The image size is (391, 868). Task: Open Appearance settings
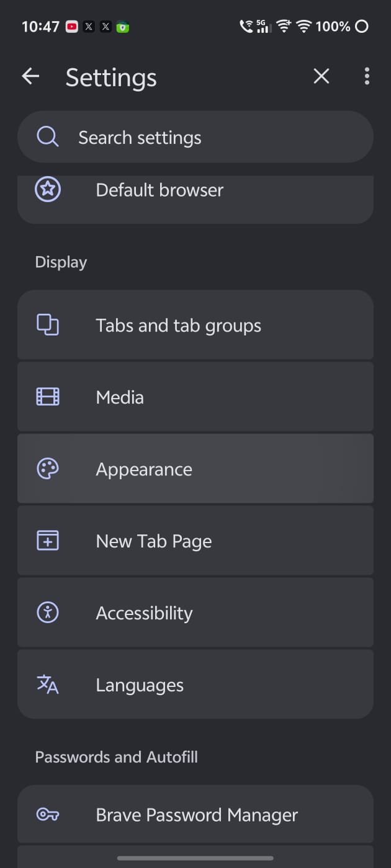[x=195, y=469]
